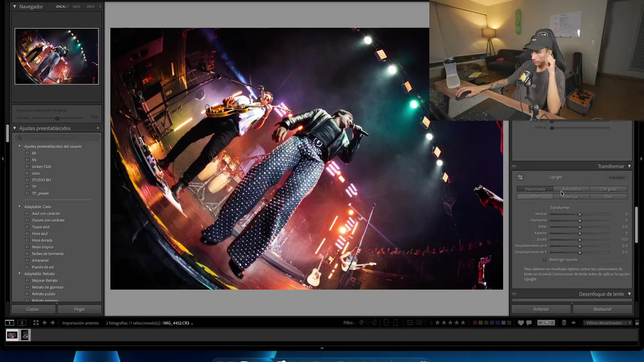Set Upright mode to Desactivada

pos(535,189)
